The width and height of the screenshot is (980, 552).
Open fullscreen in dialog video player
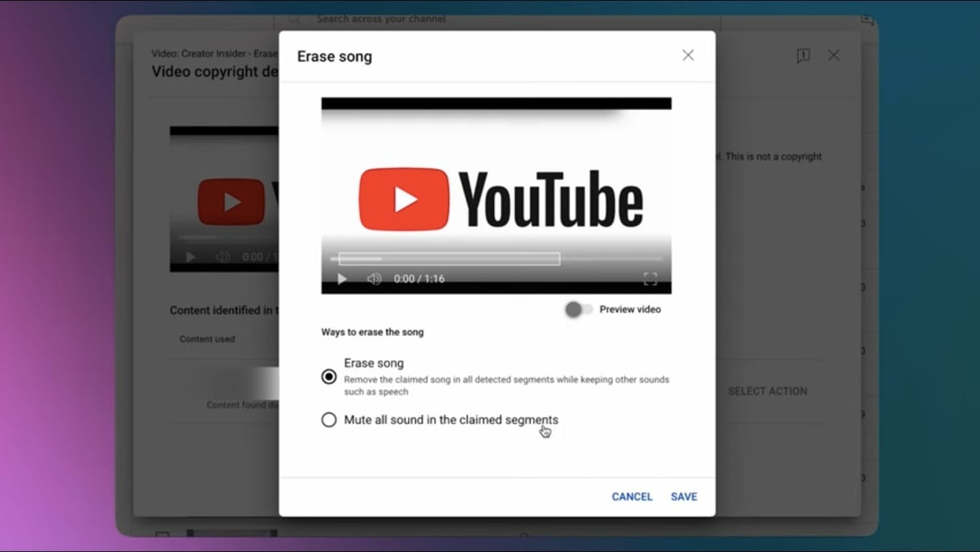tap(650, 279)
